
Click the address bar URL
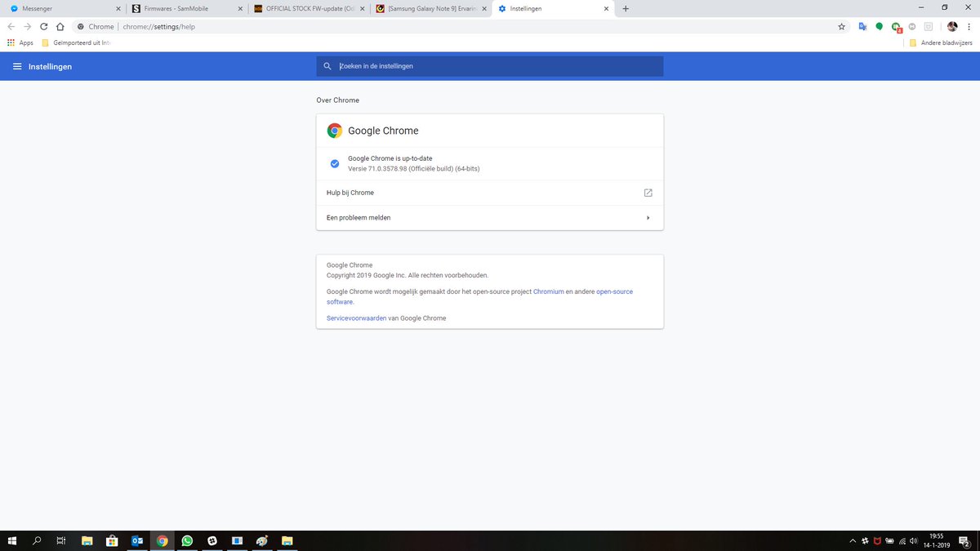click(159, 26)
